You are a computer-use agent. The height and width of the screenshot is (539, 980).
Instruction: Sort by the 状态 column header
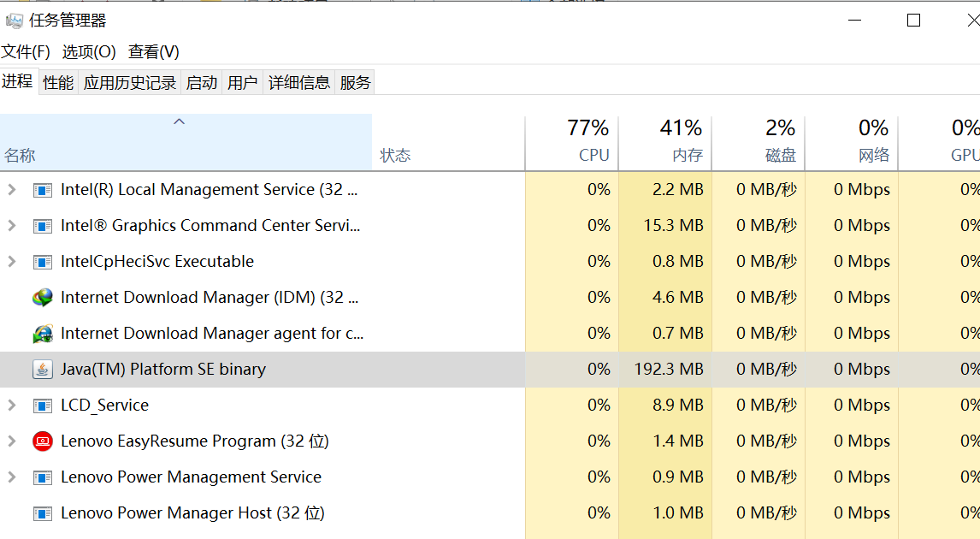pyautogui.click(x=448, y=142)
